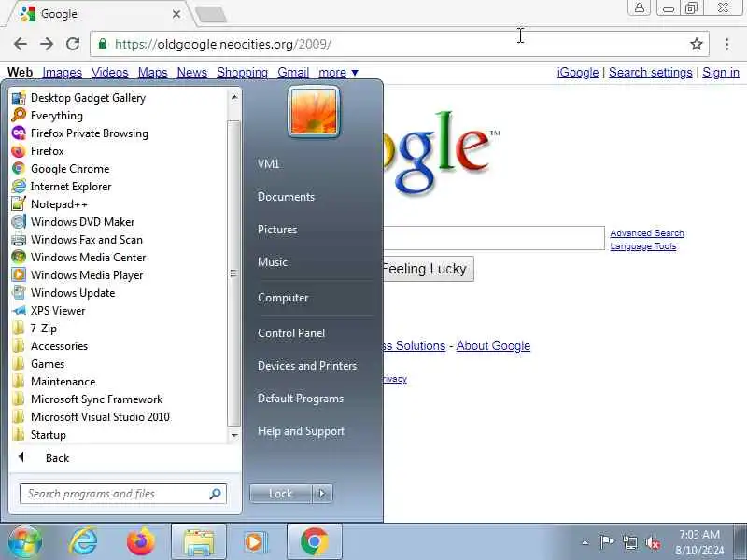
Task: Launch Notepad++ from Start menu
Action: [x=19, y=203]
